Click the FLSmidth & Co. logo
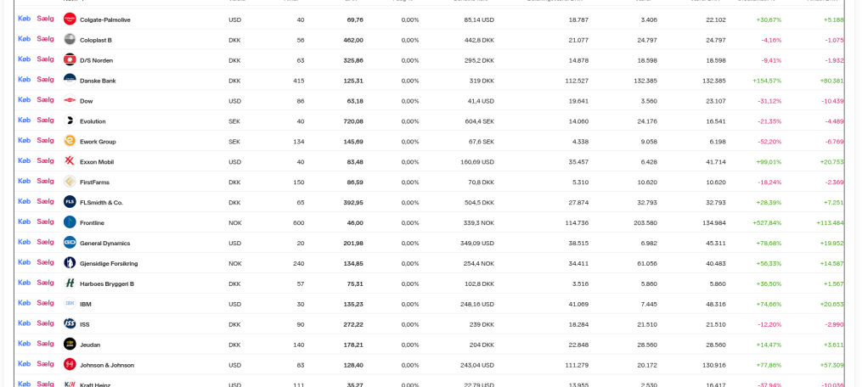 70,202
